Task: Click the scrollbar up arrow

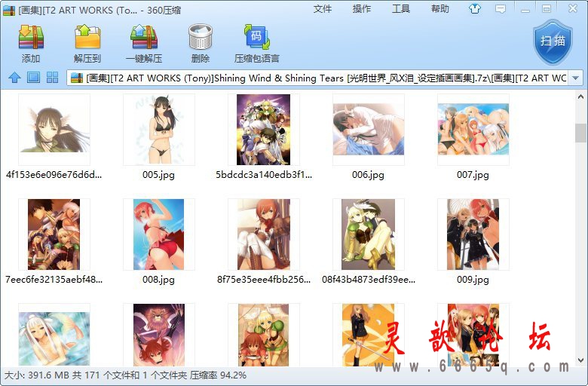Action: (580, 96)
